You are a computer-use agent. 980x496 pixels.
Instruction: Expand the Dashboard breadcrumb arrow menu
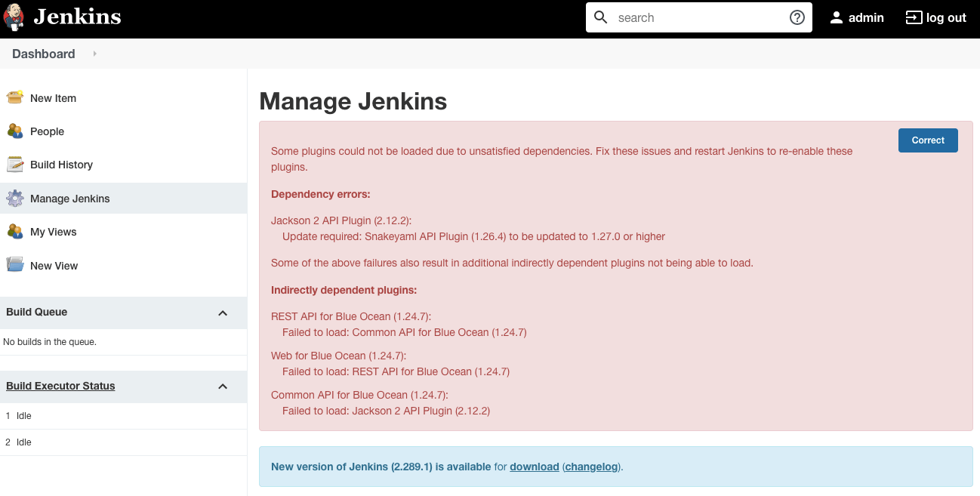(x=94, y=54)
